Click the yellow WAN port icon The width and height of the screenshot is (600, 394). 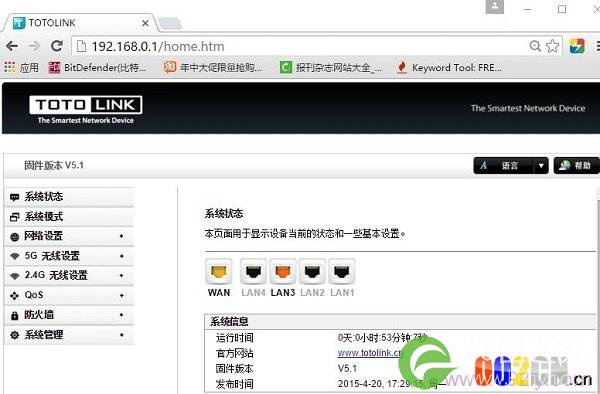click(x=218, y=272)
